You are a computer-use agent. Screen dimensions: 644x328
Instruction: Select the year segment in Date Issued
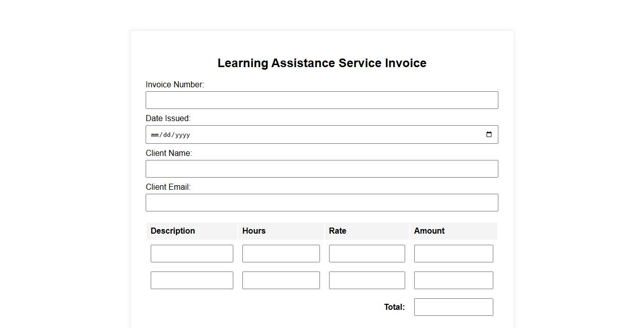(182, 135)
